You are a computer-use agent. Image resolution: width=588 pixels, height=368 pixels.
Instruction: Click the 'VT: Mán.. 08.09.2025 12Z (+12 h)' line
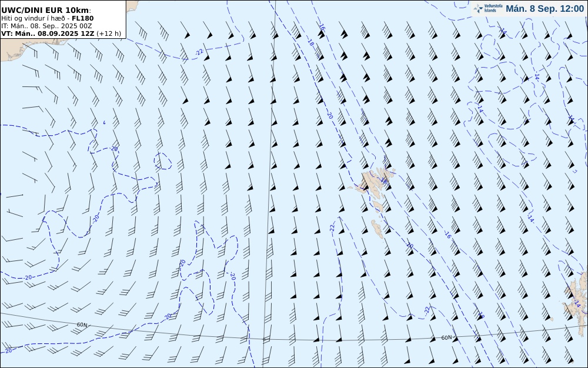pyautogui.click(x=61, y=34)
